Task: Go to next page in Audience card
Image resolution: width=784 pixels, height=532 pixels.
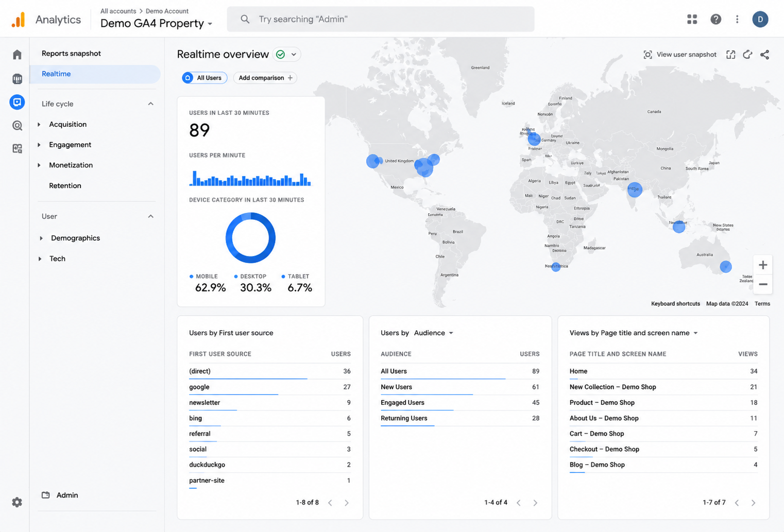Action: pyautogui.click(x=535, y=503)
